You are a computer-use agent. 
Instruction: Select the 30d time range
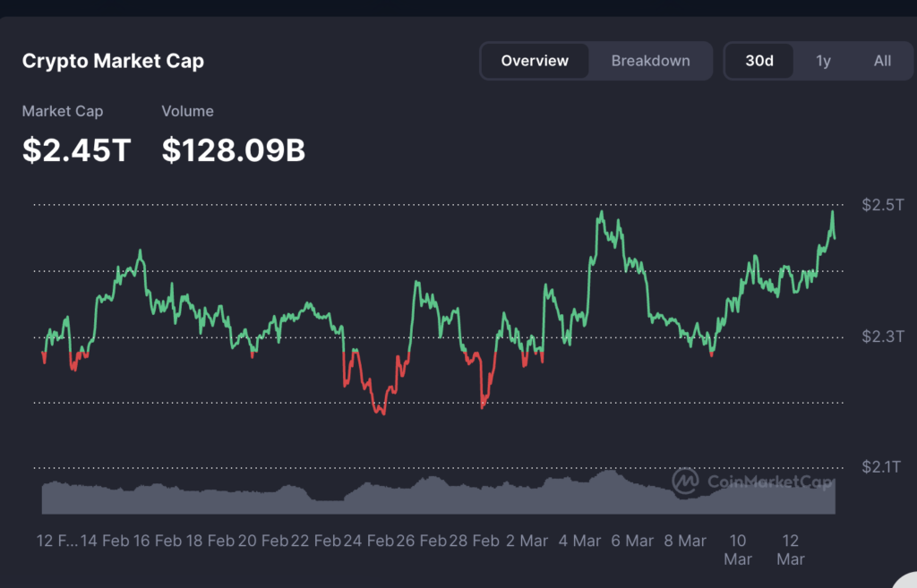[x=759, y=61]
